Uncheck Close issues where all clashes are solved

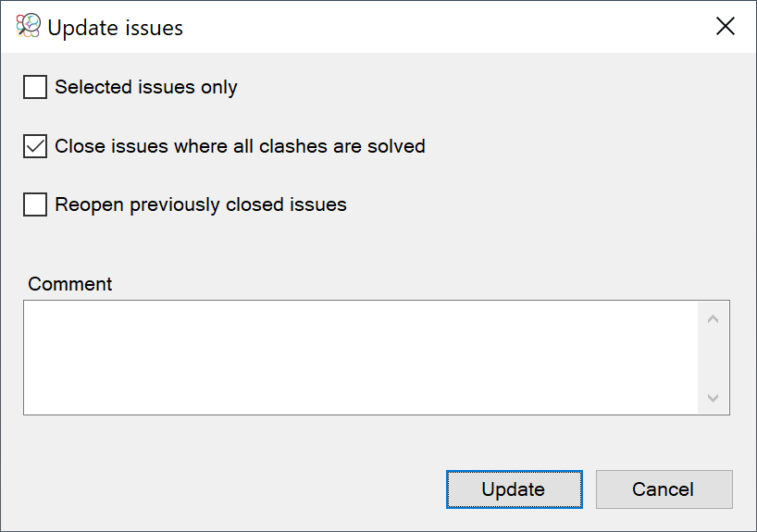point(35,146)
